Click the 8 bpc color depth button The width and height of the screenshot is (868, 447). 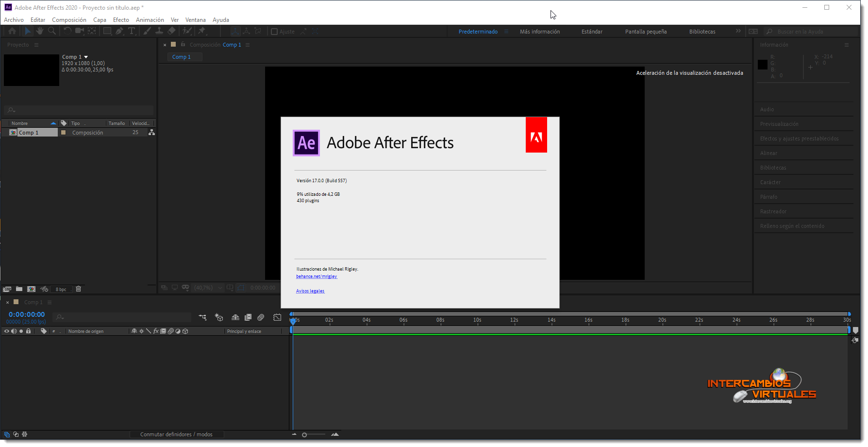(61, 289)
